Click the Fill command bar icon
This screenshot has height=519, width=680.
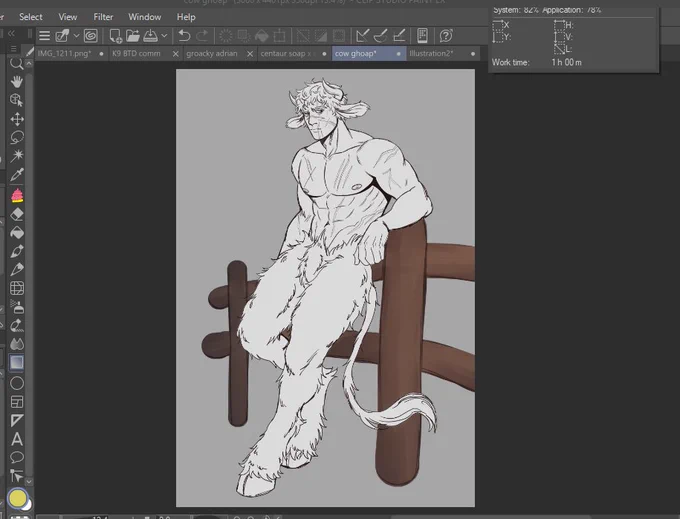(x=262, y=36)
